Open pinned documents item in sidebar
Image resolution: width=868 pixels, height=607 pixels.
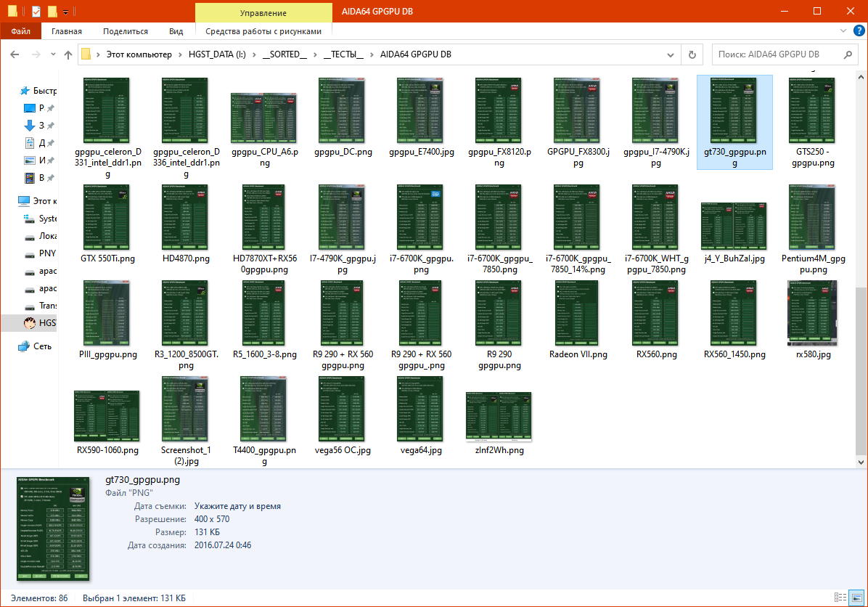tap(38, 143)
